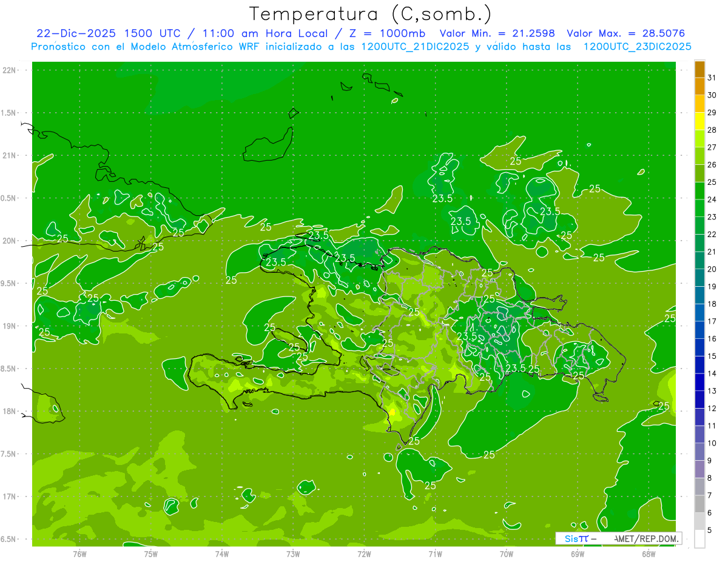Click the legend value "30"

(x=712, y=95)
